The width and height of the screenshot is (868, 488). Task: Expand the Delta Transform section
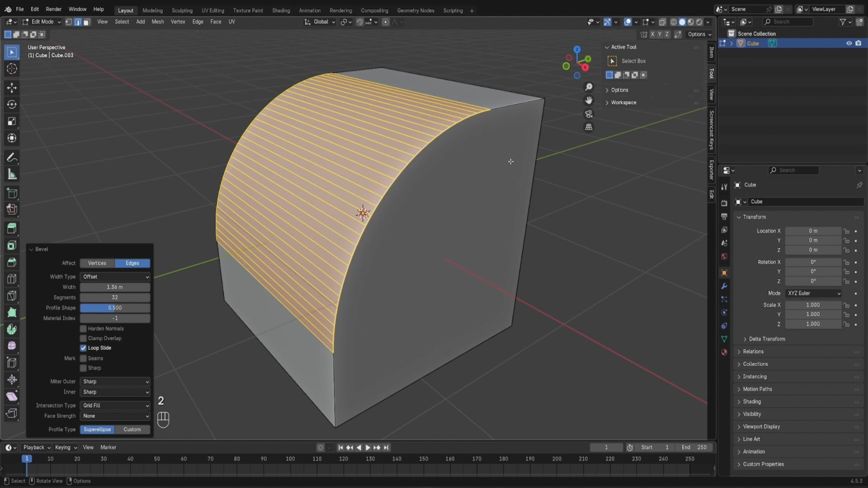[767, 339]
